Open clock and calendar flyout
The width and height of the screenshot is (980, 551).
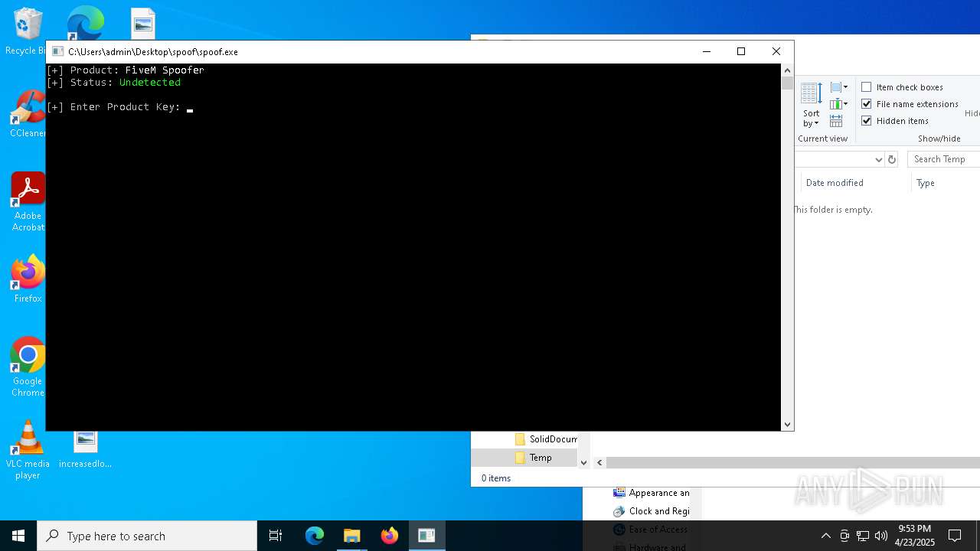click(915, 536)
